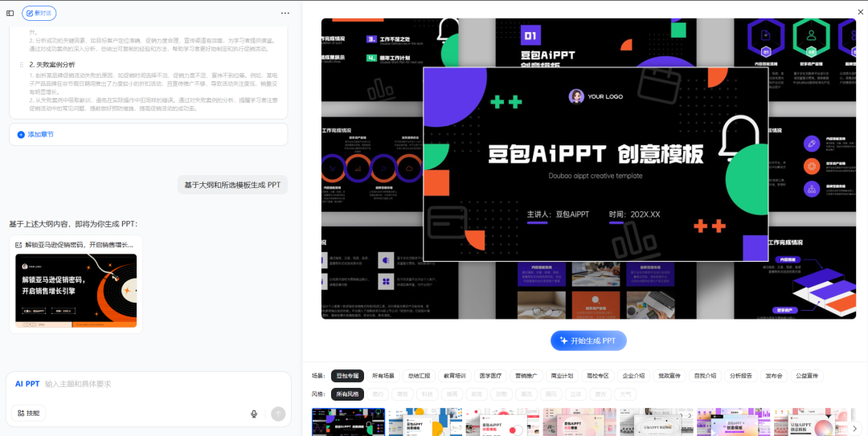This screenshot has width=868, height=436.
Task: Select the 总结汇报 scene tab
Action: tap(419, 377)
